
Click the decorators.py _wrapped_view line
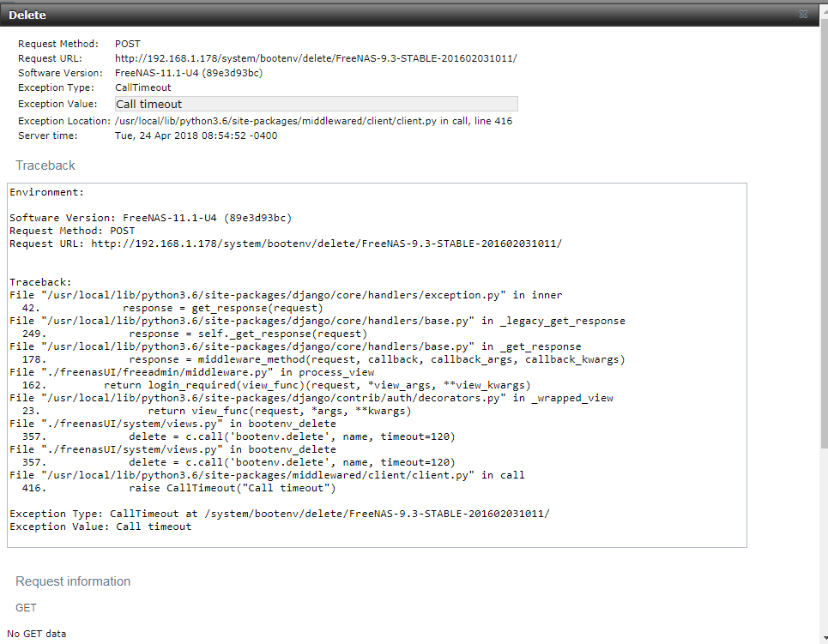(311, 398)
